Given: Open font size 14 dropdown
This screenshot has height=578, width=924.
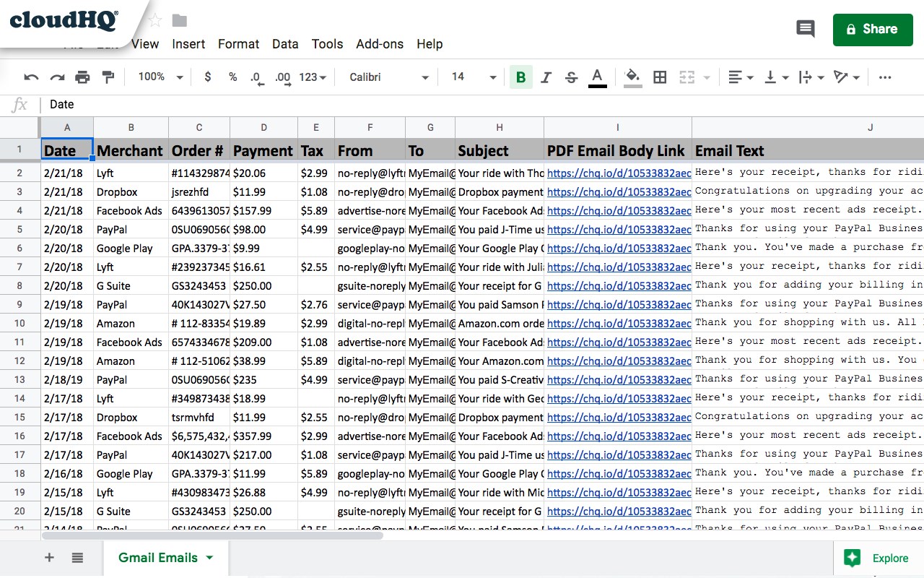Looking at the screenshot, I should click(474, 77).
